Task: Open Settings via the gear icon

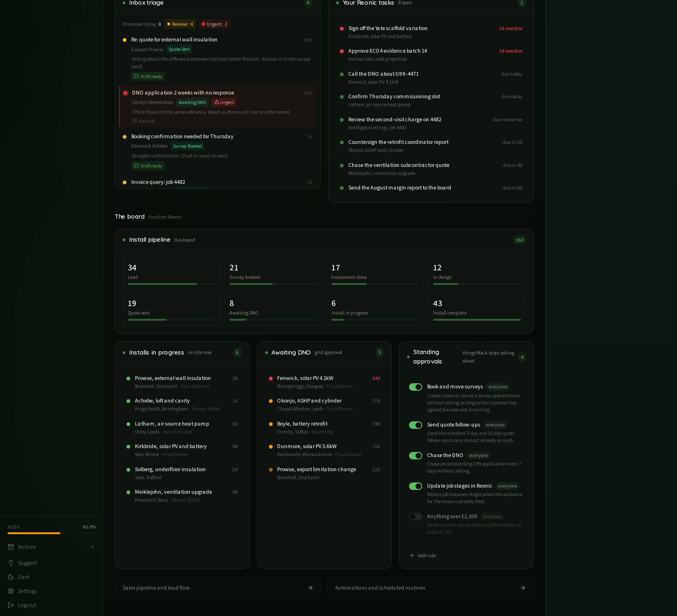Action: click(11, 591)
